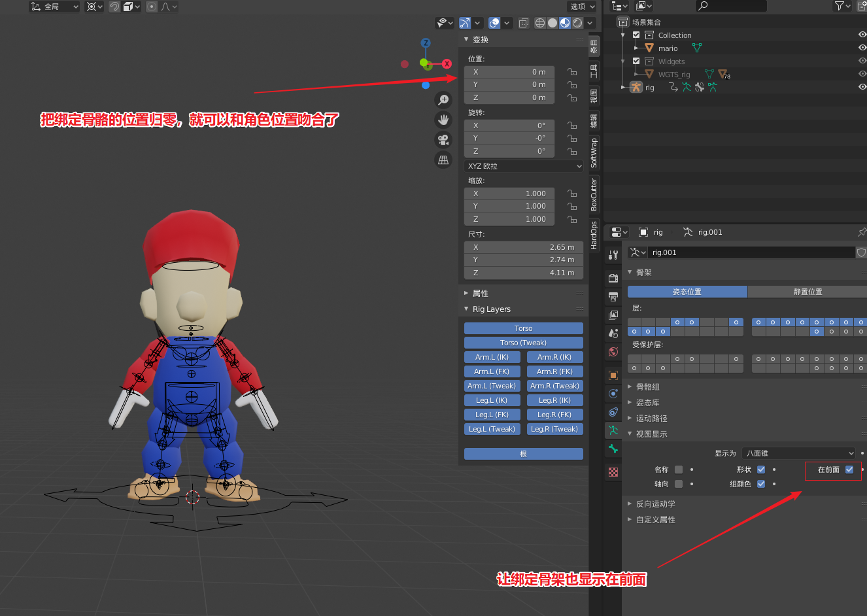Toggle X-ray icon in viewport header
Image resolution: width=867 pixels, height=616 pixels.
pos(524,23)
